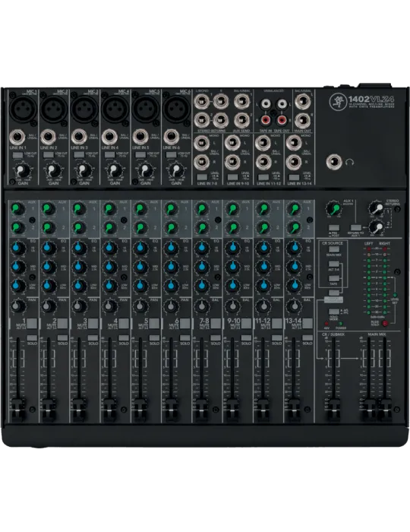Click the red right TAPE IN RCA jack
The width and height of the screenshot is (410, 532).
(x=265, y=119)
